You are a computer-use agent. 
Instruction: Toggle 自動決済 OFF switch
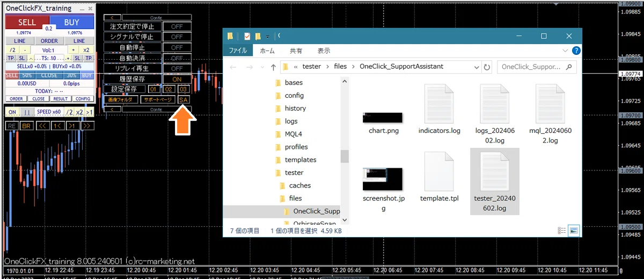pos(177,58)
